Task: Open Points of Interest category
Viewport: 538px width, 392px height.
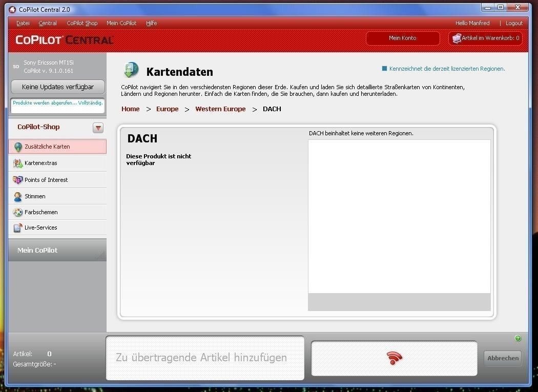Action: pos(57,180)
